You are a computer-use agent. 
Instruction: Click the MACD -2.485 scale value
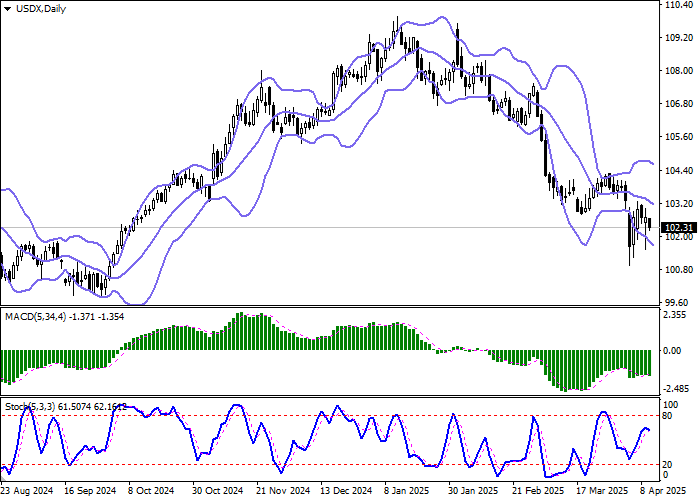pyautogui.click(x=677, y=389)
